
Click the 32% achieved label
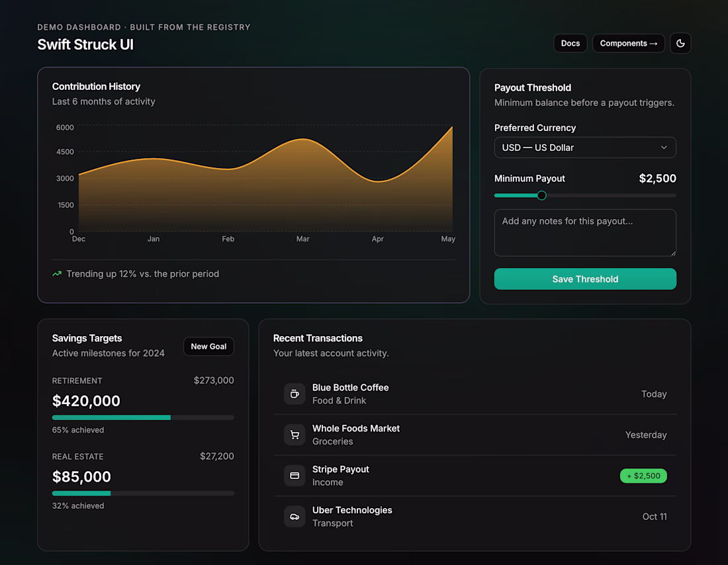[x=78, y=505]
